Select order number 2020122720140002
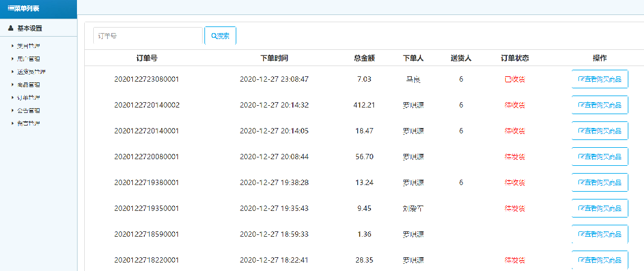Image resolution: width=644 pixels, height=271 pixels. point(147,105)
